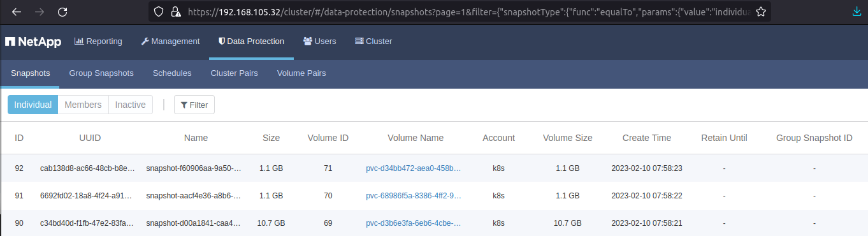Go back with the browser back arrow
Screen dimensions: 868x236
tap(17, 11)
